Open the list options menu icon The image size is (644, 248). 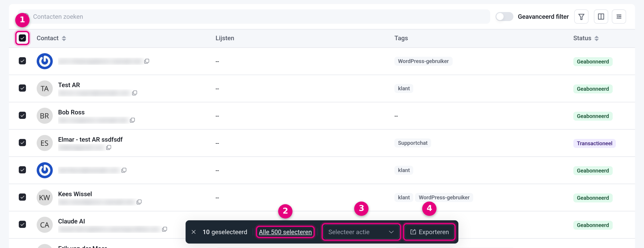point(619,17)
